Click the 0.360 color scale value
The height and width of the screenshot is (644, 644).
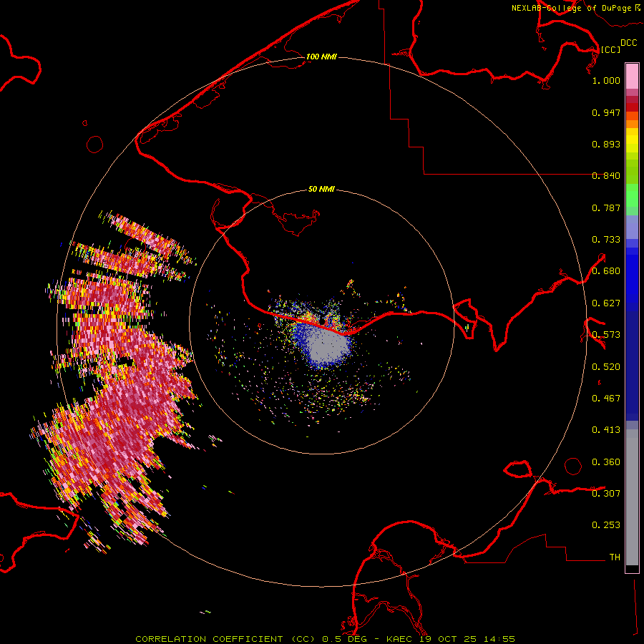606,462
